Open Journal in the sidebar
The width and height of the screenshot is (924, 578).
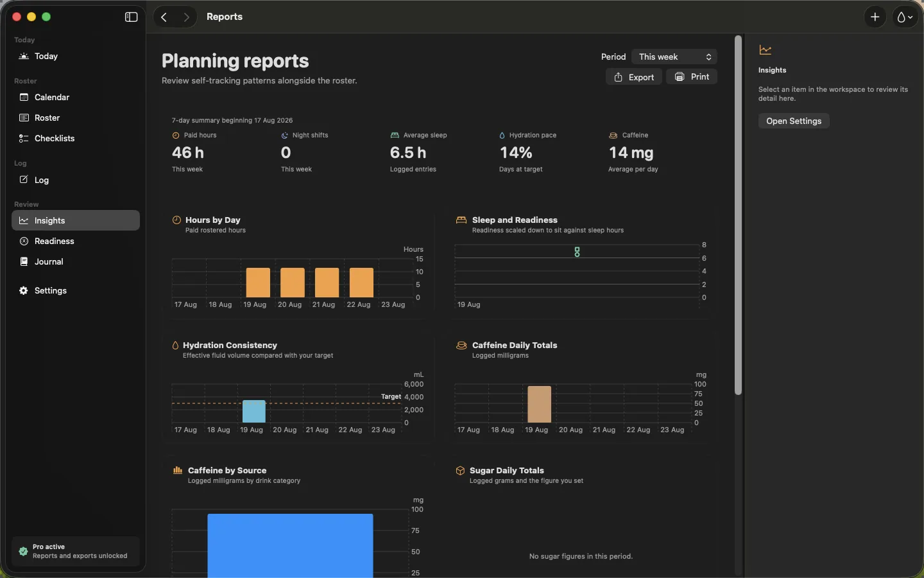tap(76, 262)
